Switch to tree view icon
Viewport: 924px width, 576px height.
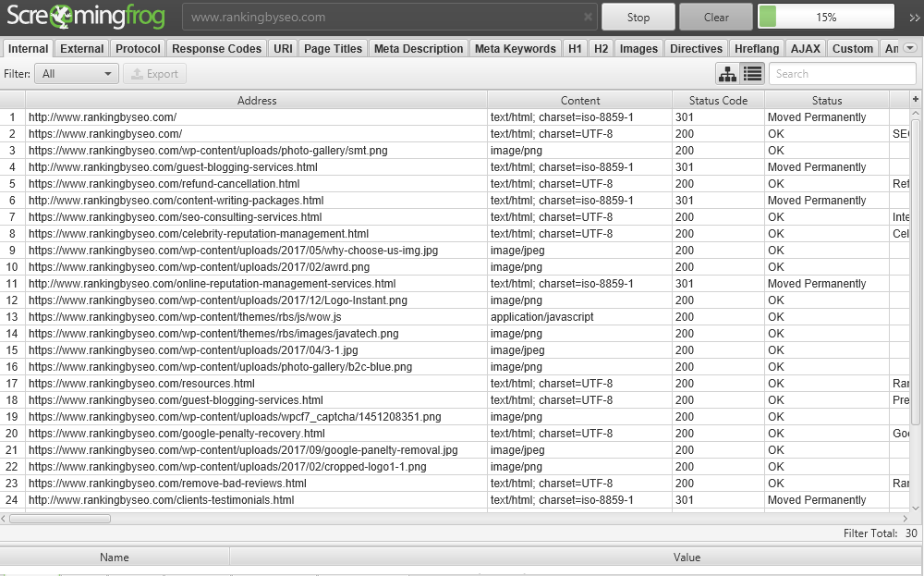pos(728,74)
